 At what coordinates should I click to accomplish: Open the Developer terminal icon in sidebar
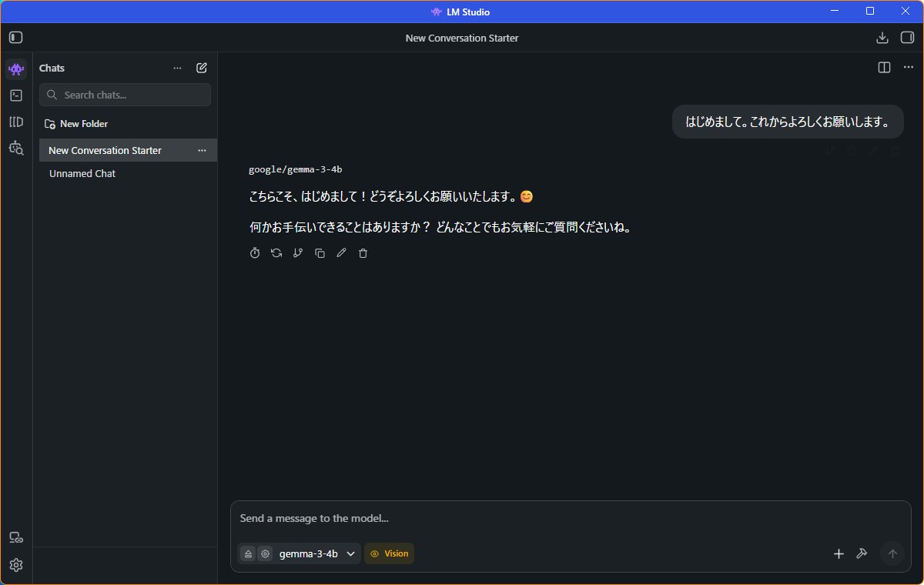click(x=16, y=95)
